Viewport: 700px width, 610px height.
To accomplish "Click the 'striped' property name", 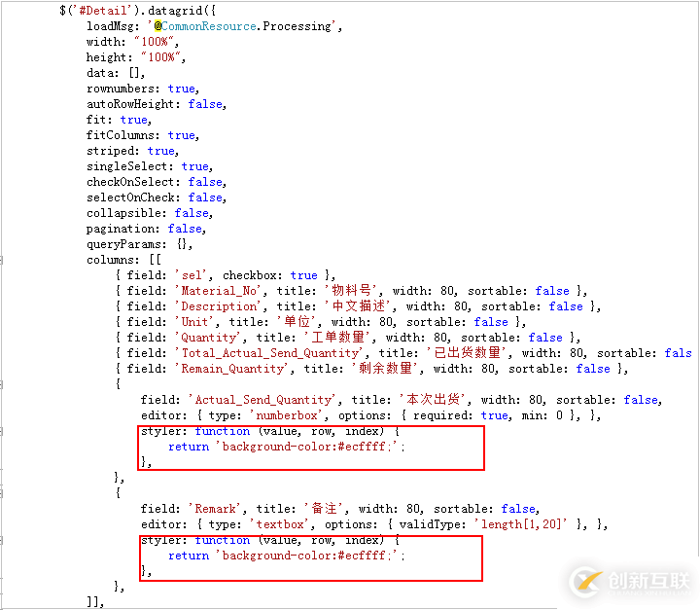I will click(x=110, y=151).
